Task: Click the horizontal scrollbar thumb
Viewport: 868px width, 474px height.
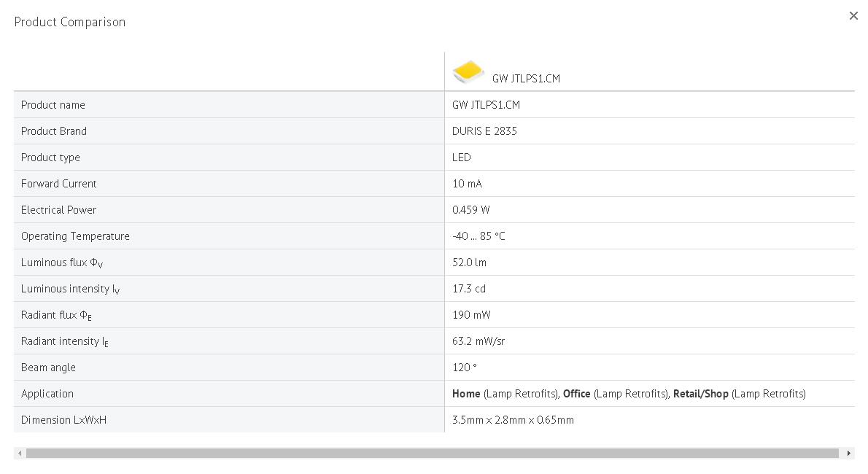Action: pyautogui.click(x=432, y=454)
